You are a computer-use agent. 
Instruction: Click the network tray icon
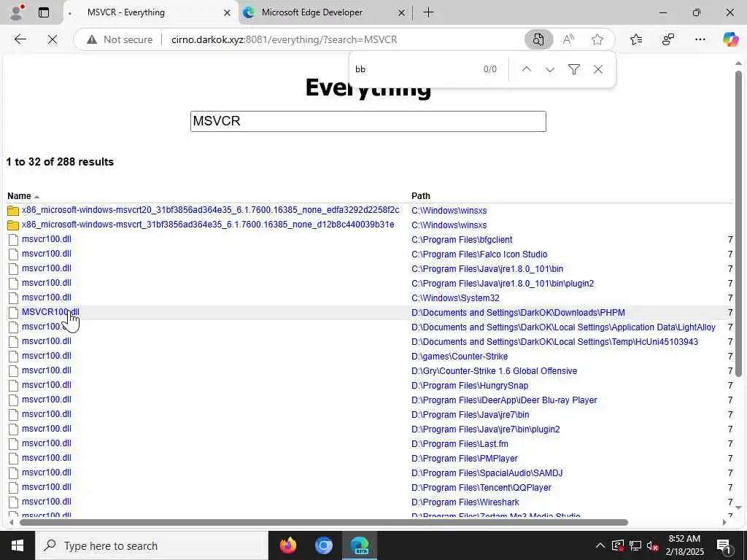point(635,545)
